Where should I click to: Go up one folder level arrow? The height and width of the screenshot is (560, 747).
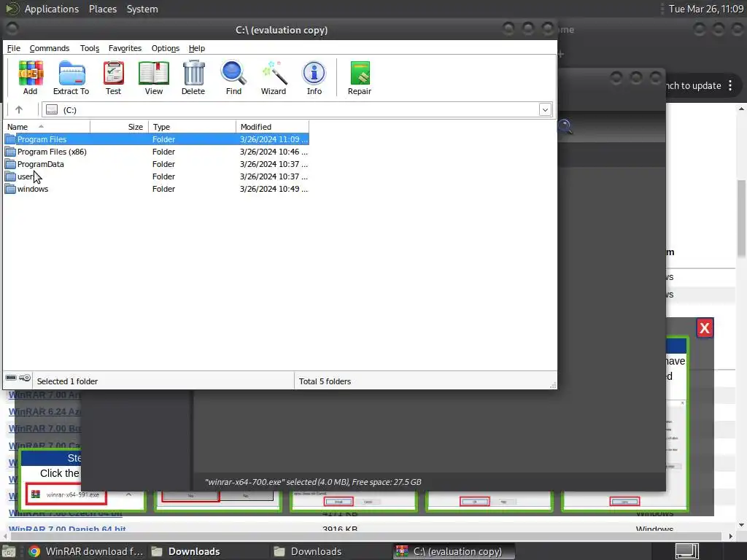tap(18, 109)
